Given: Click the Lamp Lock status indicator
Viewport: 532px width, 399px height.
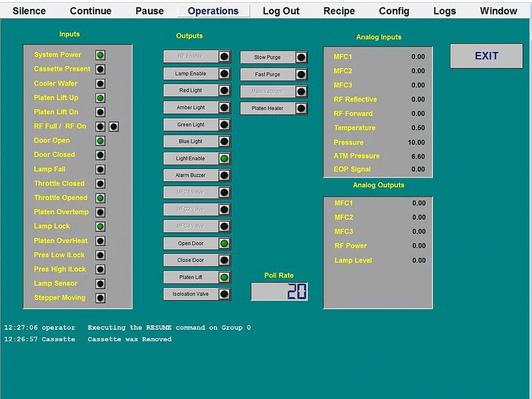Looking at the screenshot, I should point(100,227).
